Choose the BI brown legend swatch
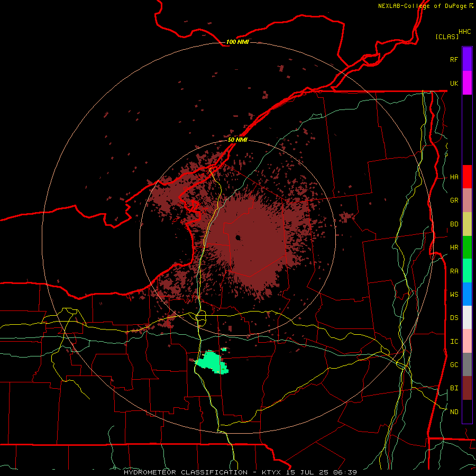 coord(467,388)
